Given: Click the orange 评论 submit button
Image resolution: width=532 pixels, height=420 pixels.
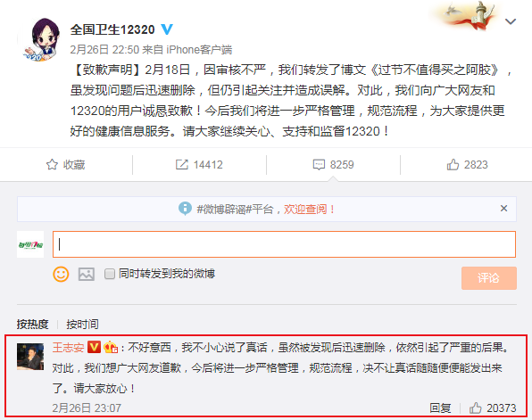Looking at the screenshot, I should point(489,278).
